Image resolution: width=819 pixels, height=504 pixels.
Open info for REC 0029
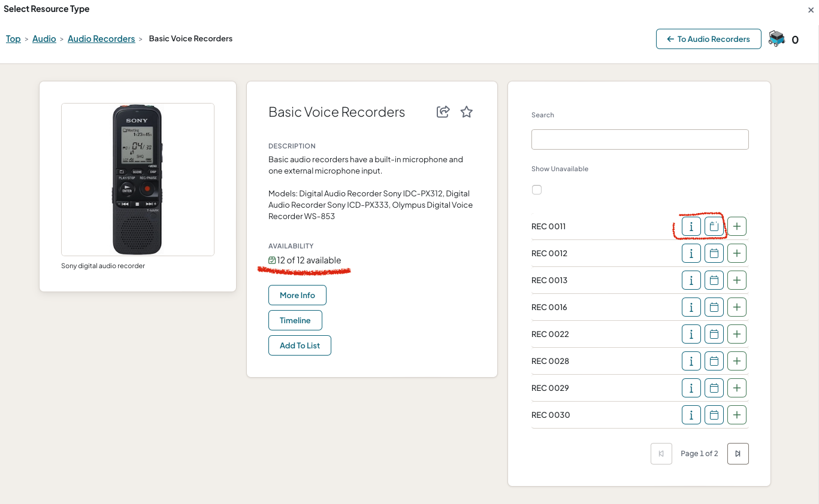691,388
